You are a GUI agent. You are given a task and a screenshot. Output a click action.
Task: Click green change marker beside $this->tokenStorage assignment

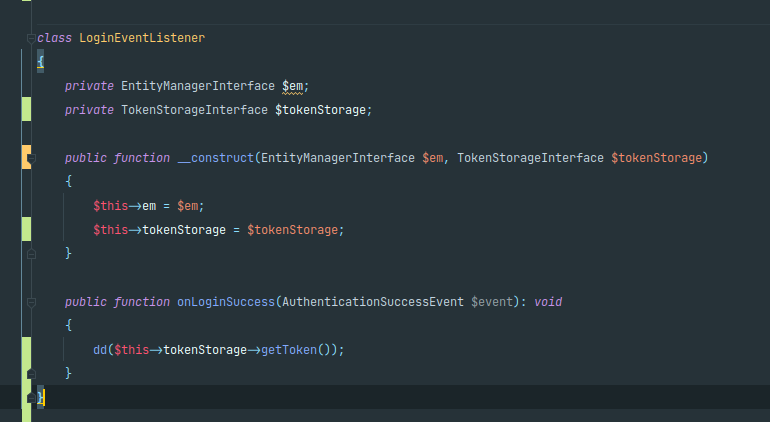click(26, 229)
